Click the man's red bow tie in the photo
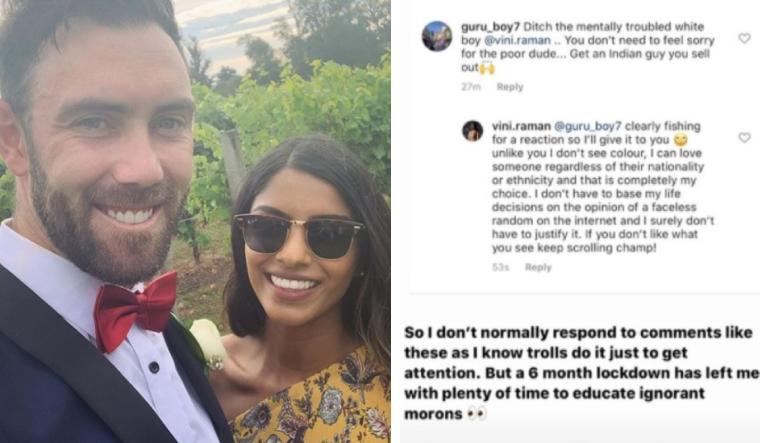This screenshot has width=760, height=443. pyautogui.click(x=135, y=309)
